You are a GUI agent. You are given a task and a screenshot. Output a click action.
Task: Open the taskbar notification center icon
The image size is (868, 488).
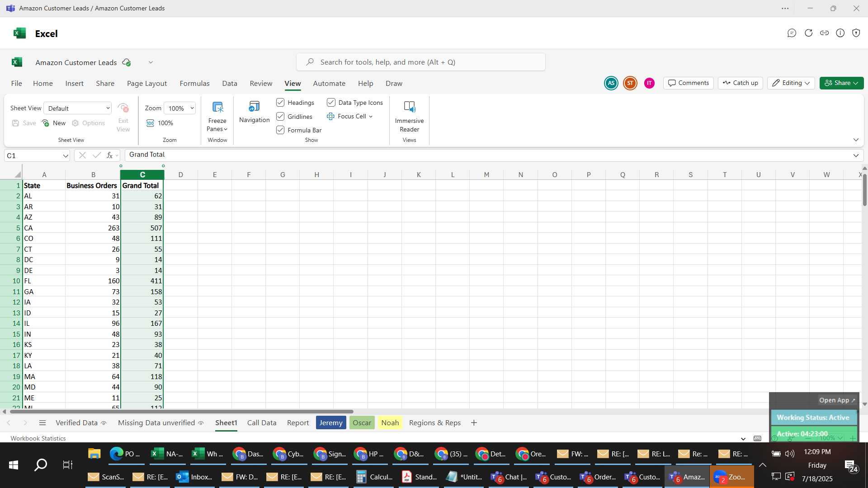coord(851,466)
